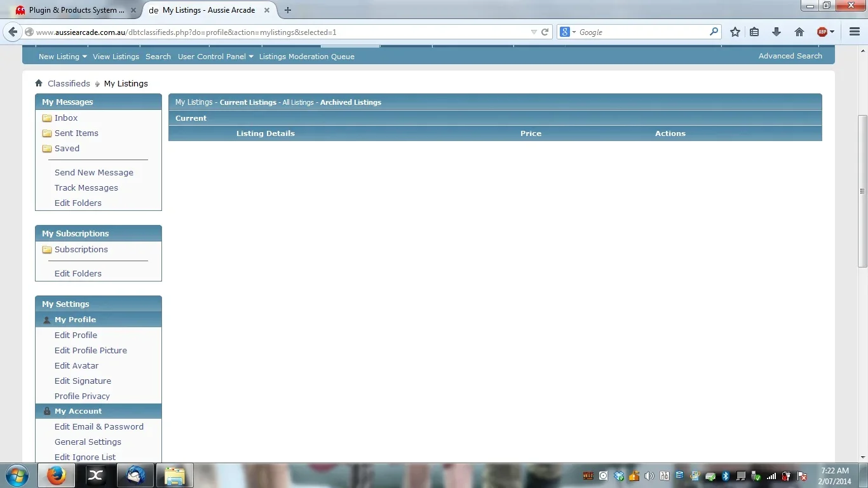The width and height of the screenshot is (868, 488).
Task: Open Edit Email & Password
Action: pyautogui.click(x=99, y=427)
